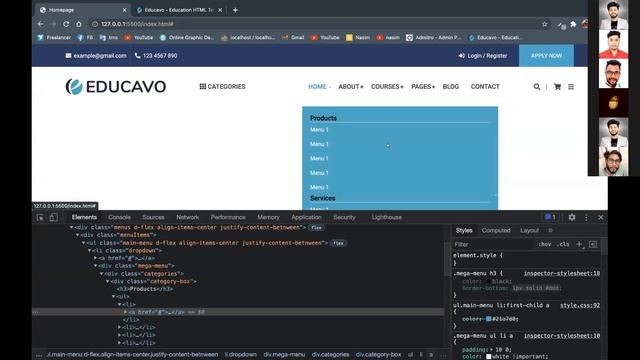Select the inspect element picker icon
The height and width of the screenshot is (360, 640).
(40, 218)
